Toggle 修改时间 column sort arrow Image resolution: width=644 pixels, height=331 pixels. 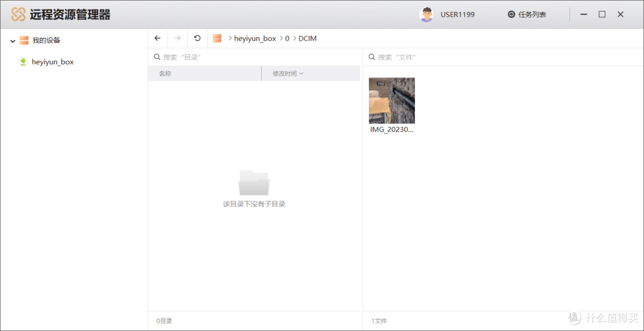(x=302, y=73)
